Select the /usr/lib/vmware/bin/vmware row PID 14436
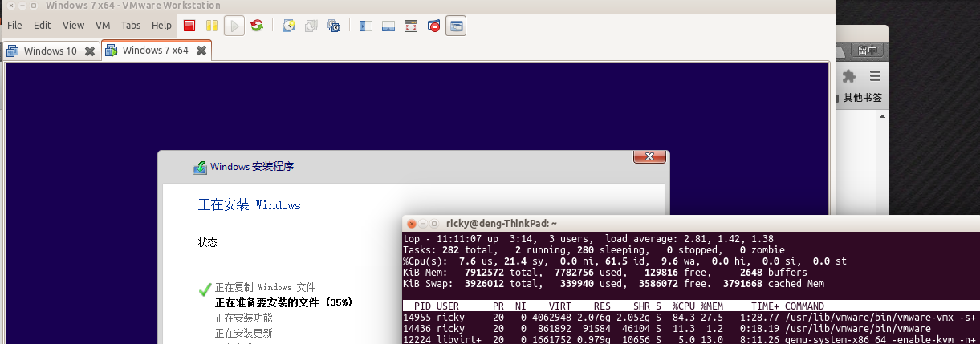 point(691,328)
